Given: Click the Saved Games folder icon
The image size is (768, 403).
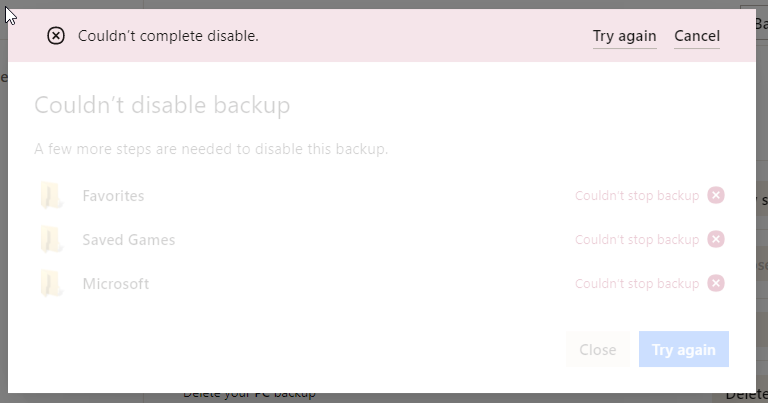Looking at the screenshot, I should [51, 240].
